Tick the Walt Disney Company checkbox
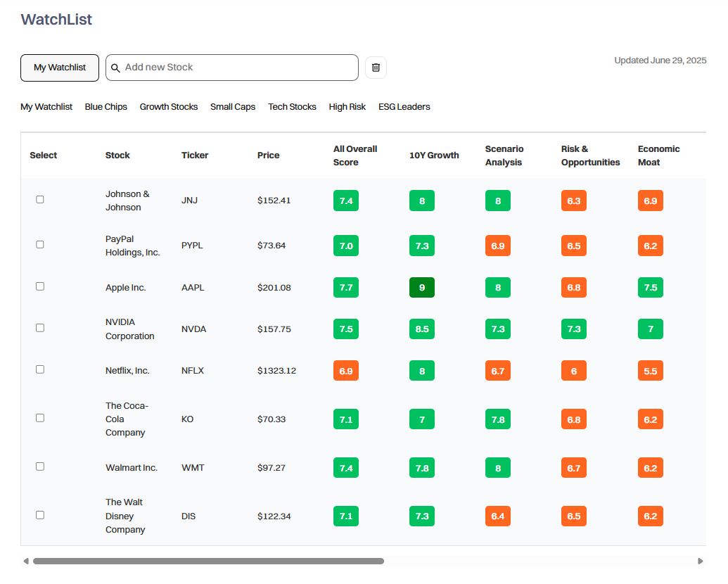This screenshot has width=728, height=584. [x=40, y=515]
